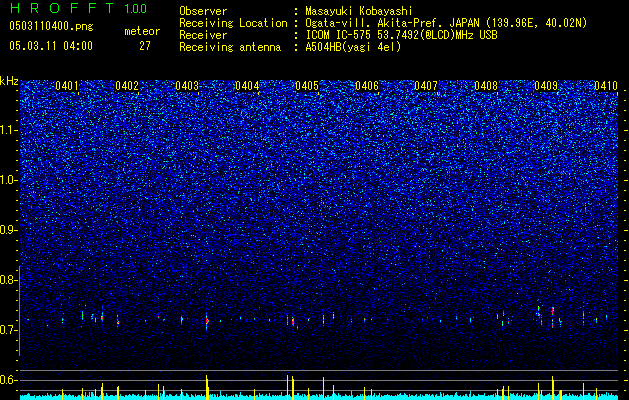Click the 0410 time marker
This screenshot has width=629, height=400.
606,85
